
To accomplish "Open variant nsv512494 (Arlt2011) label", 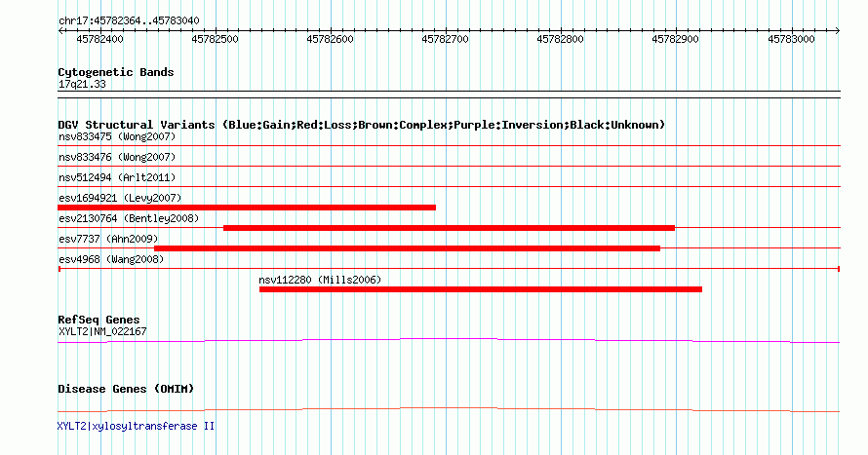I will pos(117,177).
